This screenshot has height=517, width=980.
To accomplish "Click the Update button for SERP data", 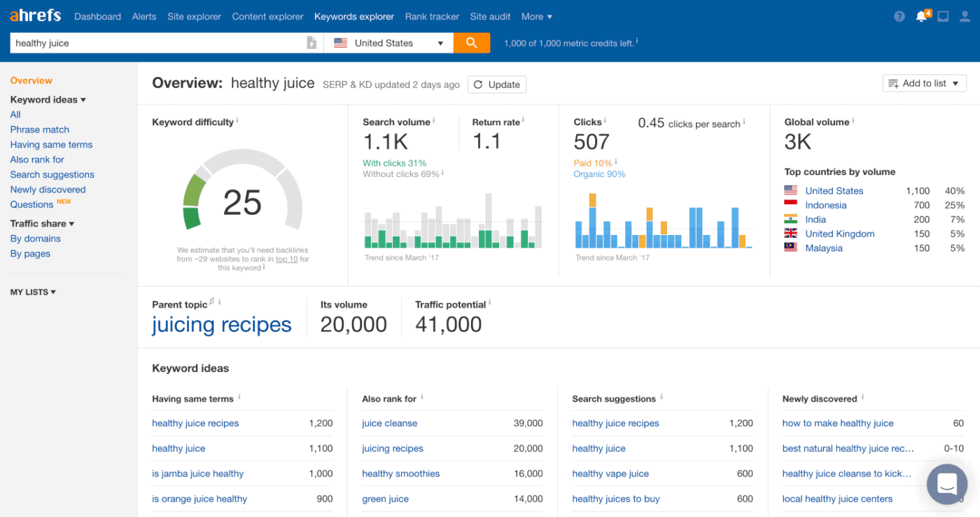I will click(497, 84).
